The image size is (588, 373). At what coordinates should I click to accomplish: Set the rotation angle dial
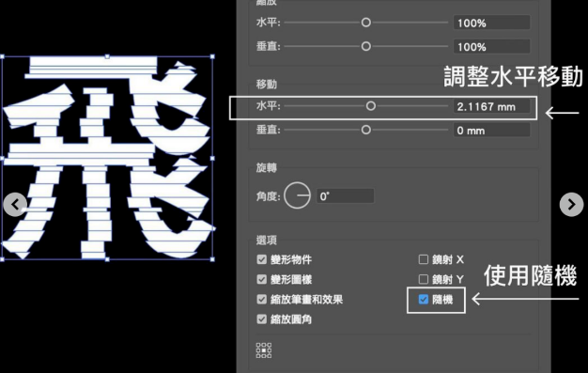tap(298, 195)
